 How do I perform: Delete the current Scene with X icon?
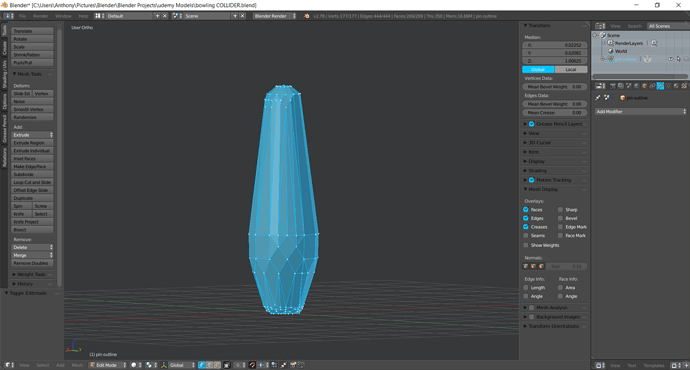click(242, 16)
